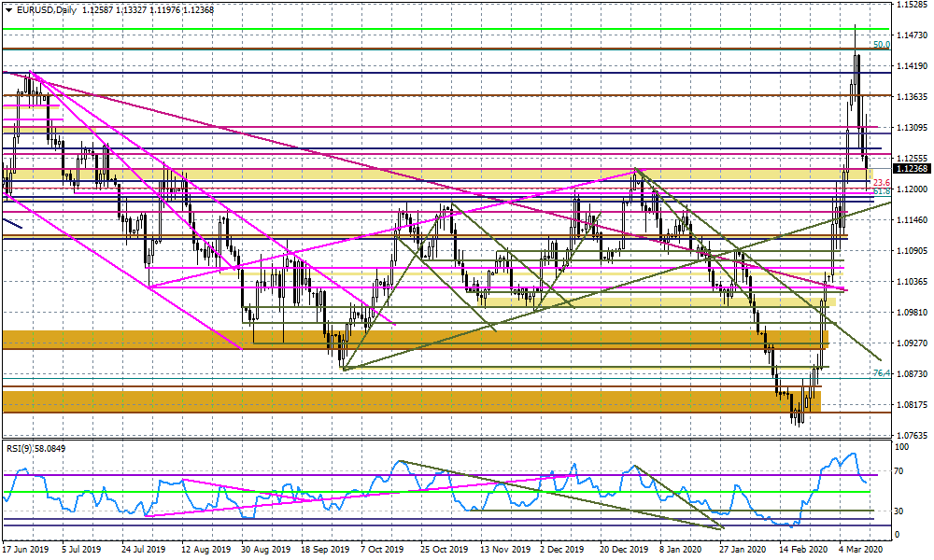Click the 1.13095 price axis label
This screenshot has height=560, width=934.
click(912, 127)
